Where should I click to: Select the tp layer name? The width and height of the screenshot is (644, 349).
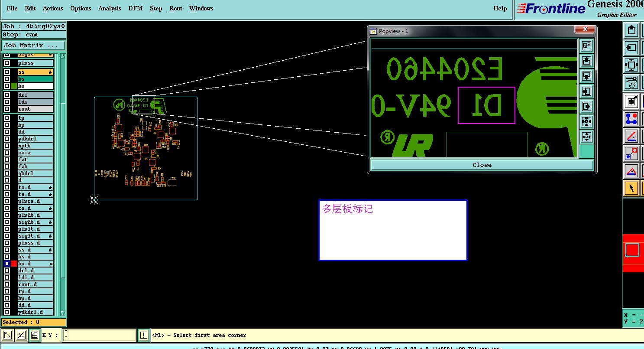[x=36, y=118]
